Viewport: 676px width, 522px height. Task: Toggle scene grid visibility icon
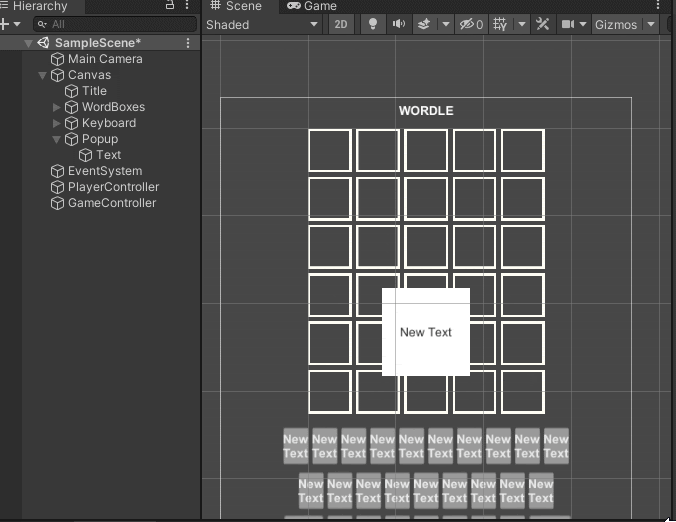[x=500, y=24]
